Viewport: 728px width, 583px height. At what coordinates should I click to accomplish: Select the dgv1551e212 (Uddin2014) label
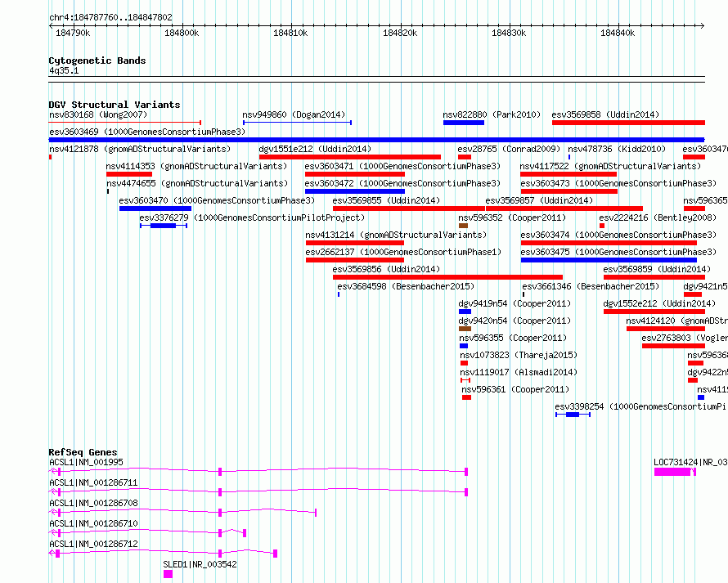(315, 149)
